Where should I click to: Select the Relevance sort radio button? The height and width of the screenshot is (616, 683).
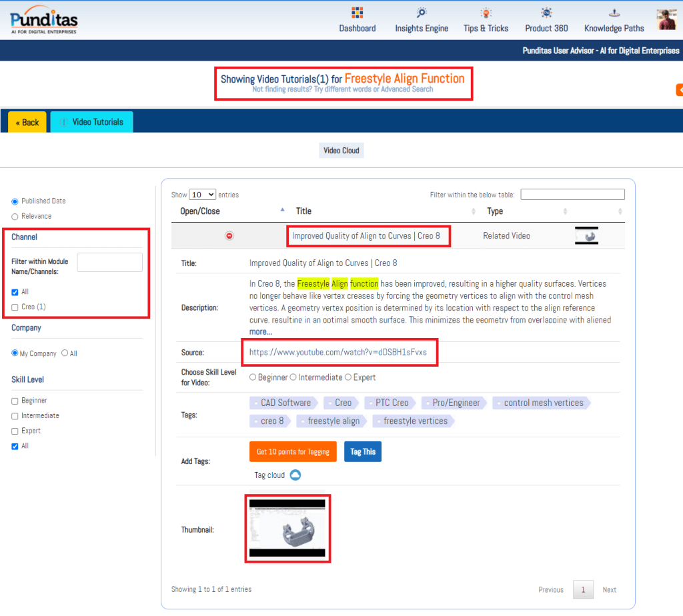click(15, 217)
